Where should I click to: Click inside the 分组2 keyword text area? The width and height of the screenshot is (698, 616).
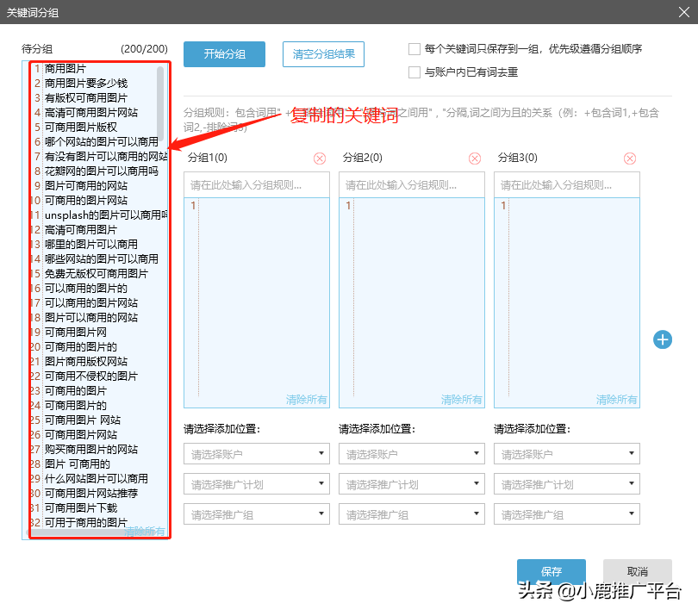tap(411, 302)
